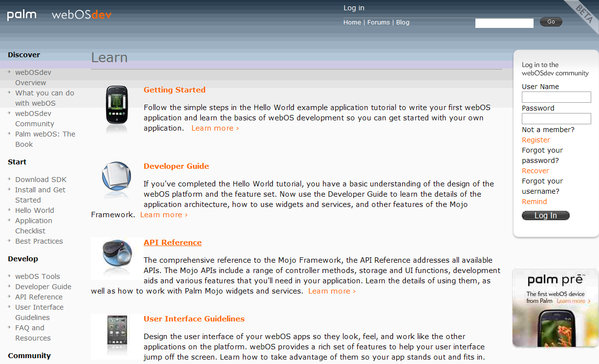Open Best Practices sidebar link

(x=39, y=241)
